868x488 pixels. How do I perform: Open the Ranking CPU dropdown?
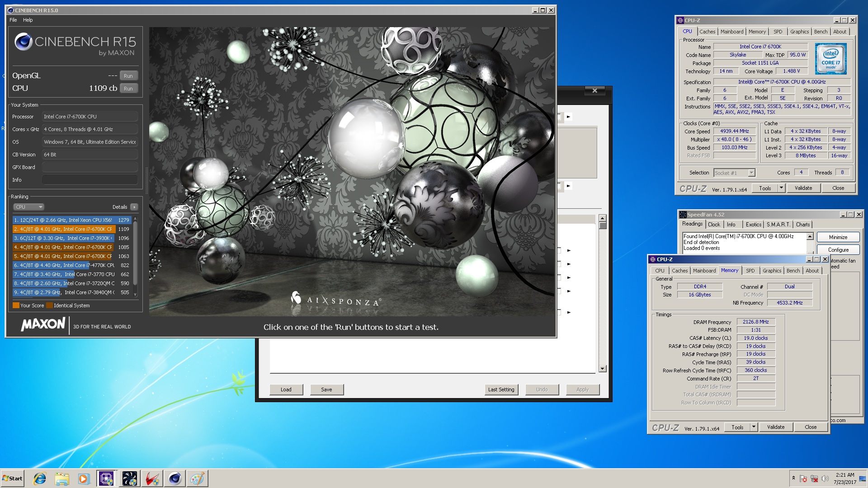coord(28,207)
